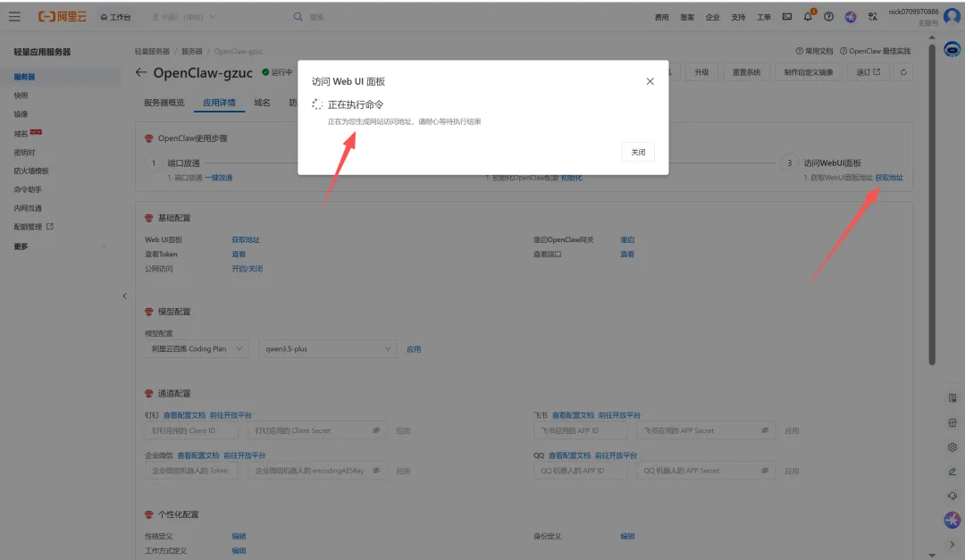
Task: Click the search magnifier icon in the header
Action: (298, 17)
